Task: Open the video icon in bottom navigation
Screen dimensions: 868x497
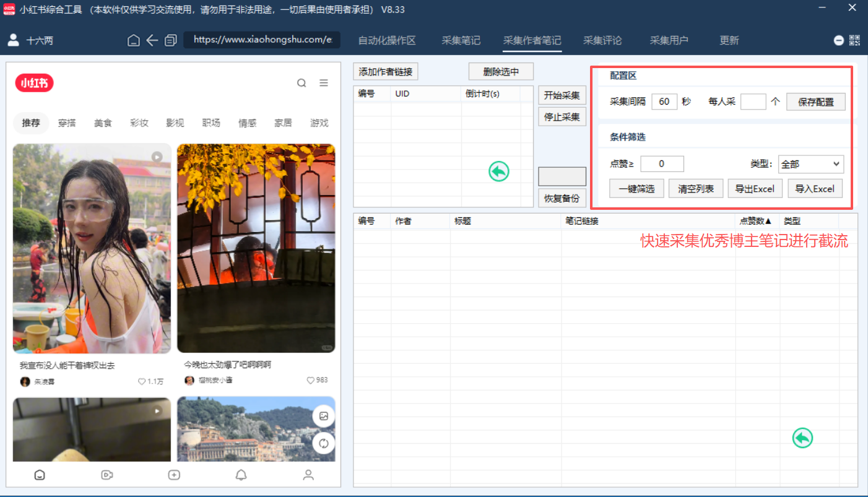Action: [106, 475]
